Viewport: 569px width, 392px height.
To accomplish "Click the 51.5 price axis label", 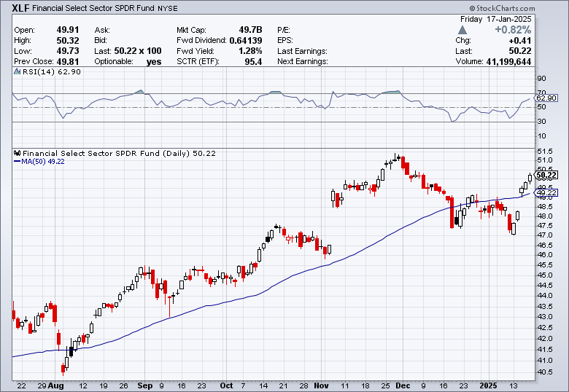I will (545, 151).
